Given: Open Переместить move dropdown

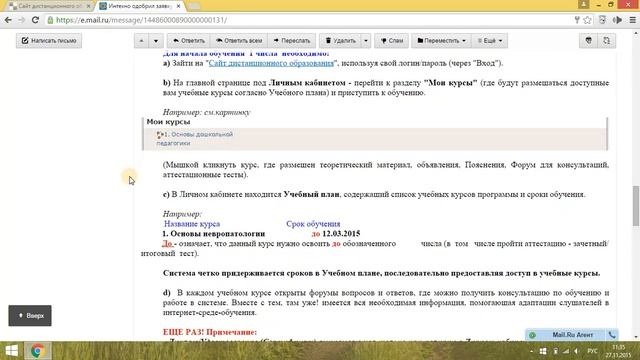Looking at the screenshot, I should click(x=441, y=41).
